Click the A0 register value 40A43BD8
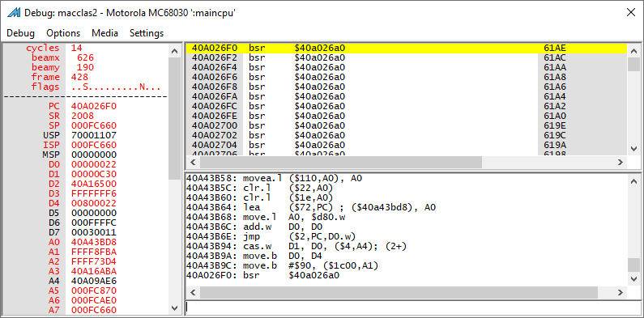The height and width of the screenshot is (318, 644). tap(94, 242)
